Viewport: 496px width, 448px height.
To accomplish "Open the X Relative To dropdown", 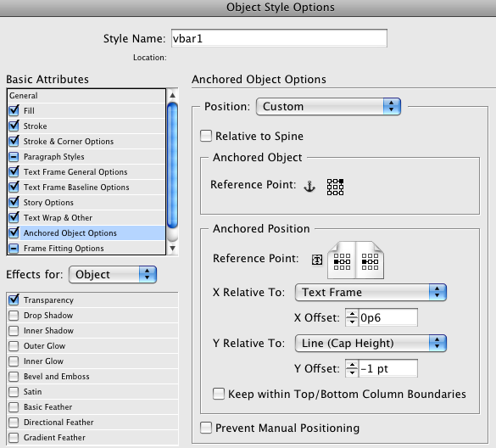I will [371, 292].
